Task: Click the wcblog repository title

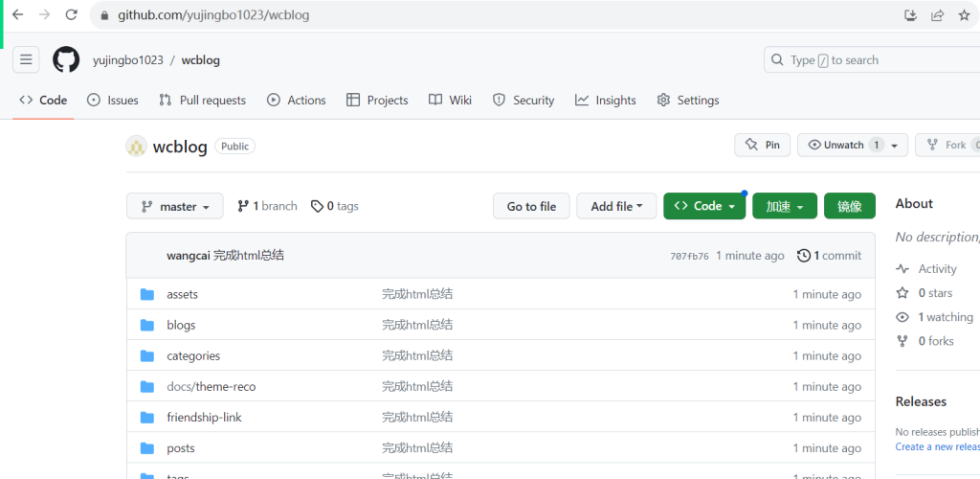Action: point(180,147)
